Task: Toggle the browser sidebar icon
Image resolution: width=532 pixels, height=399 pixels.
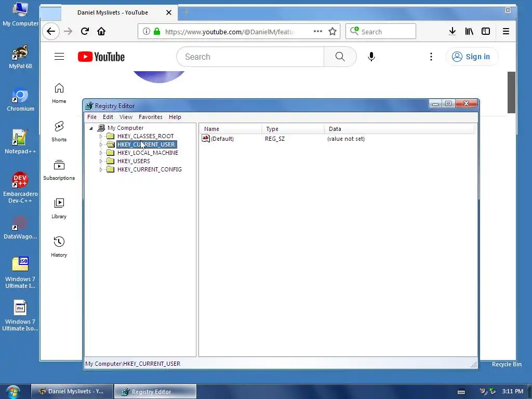Action: click(486, 32)
